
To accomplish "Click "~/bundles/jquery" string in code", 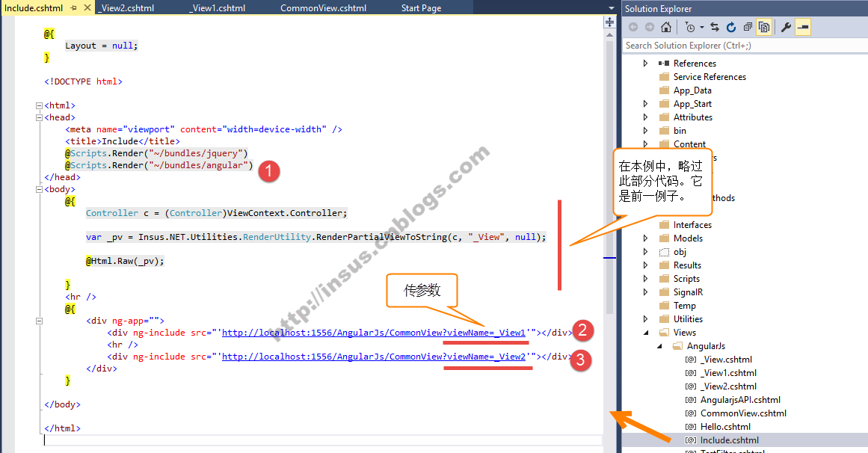I will [x=196, y=153].
